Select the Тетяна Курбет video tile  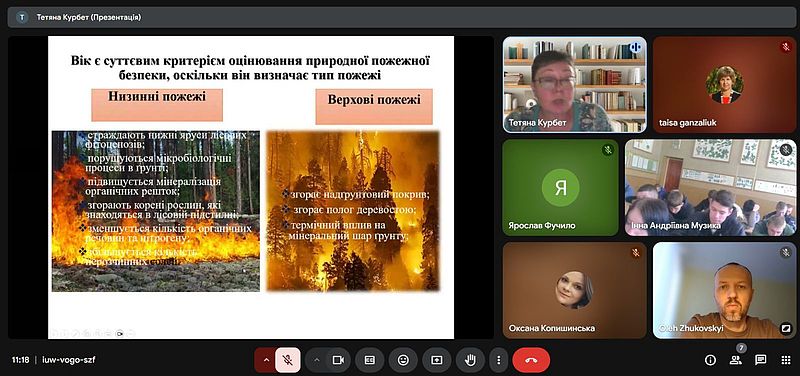574,85
